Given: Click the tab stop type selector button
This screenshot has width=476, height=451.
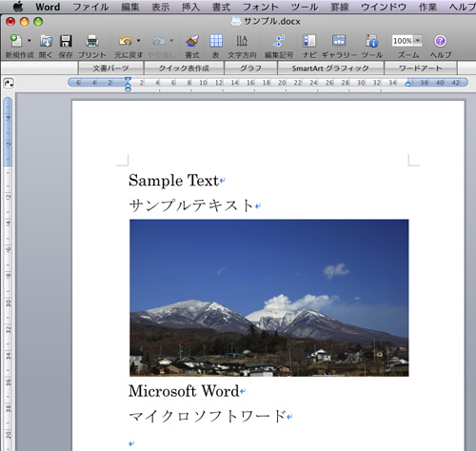Looking at the screenshot, I should pos(9,84).
